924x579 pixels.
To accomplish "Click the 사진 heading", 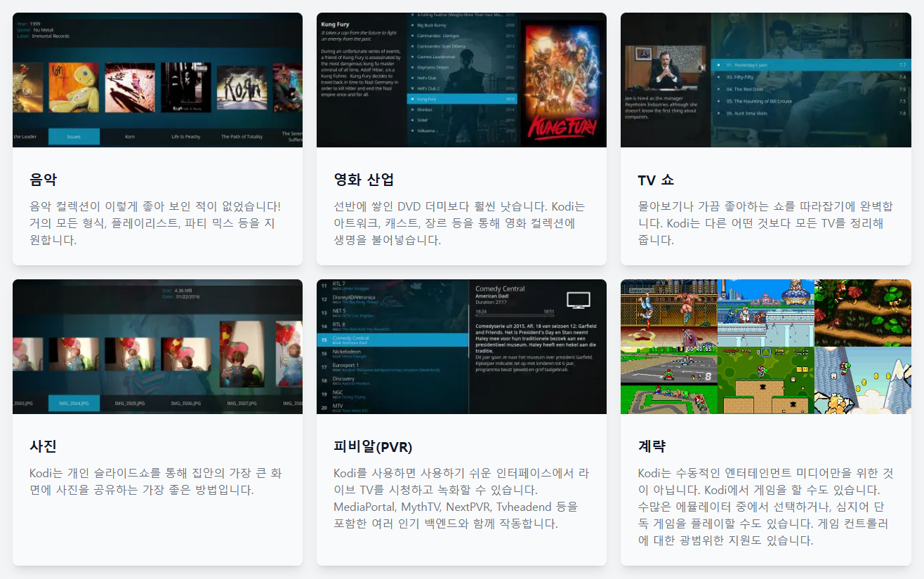I will [43, 446].
